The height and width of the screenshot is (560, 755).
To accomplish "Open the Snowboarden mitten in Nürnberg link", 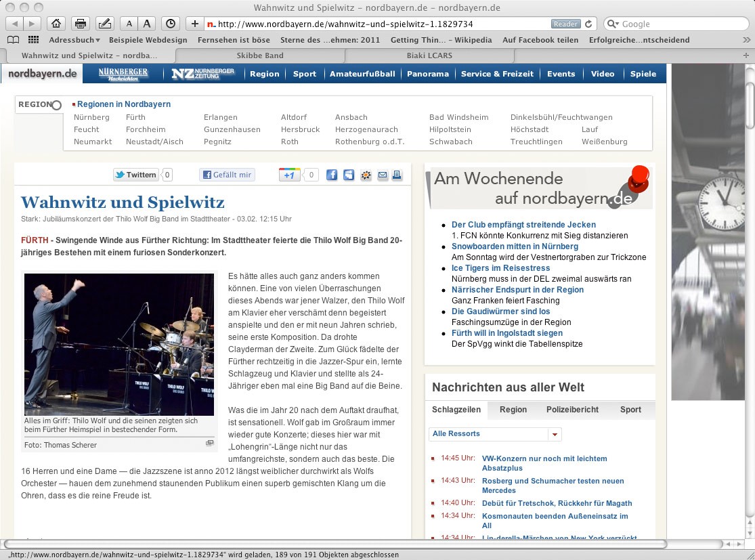I will point(515,246).
